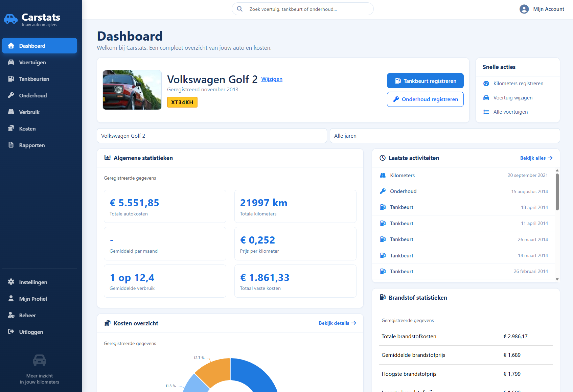Click the Tankbeurt entry dated 14 maart 2014
This screenshot has height=392, width=573.
click(x=463, y=255)
